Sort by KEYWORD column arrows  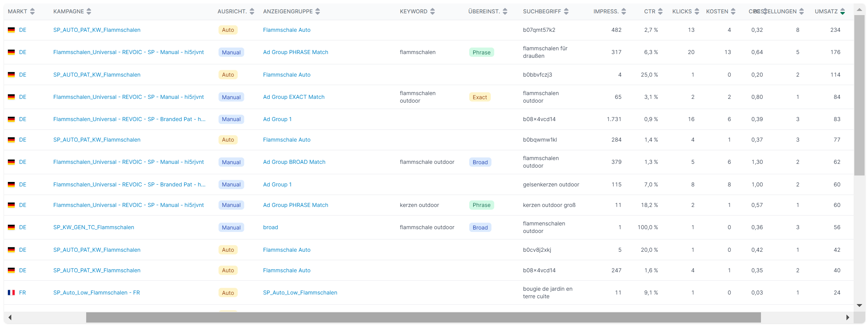[432, 11]
